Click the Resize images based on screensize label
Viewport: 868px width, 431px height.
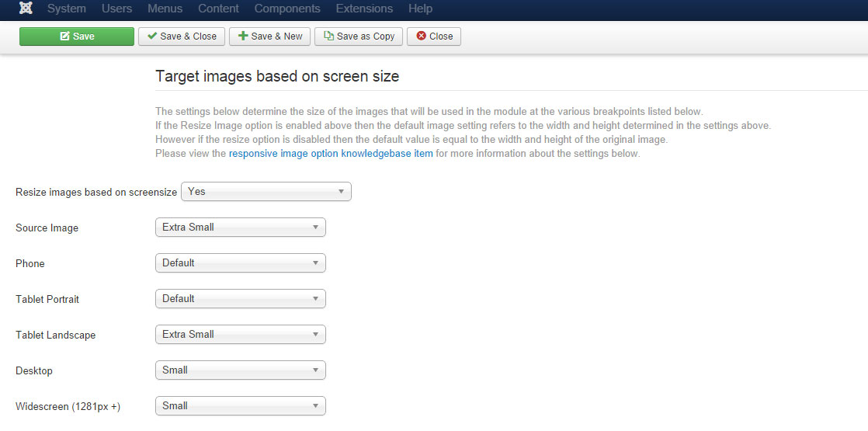point(96,193)
